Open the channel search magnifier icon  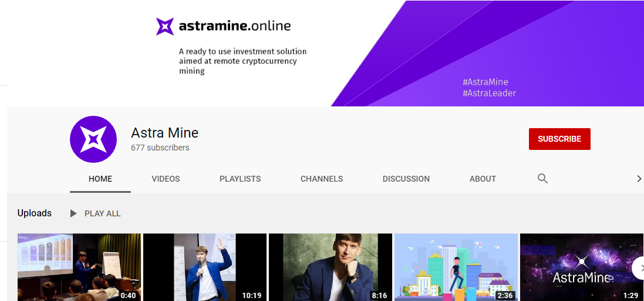(542, 179)
